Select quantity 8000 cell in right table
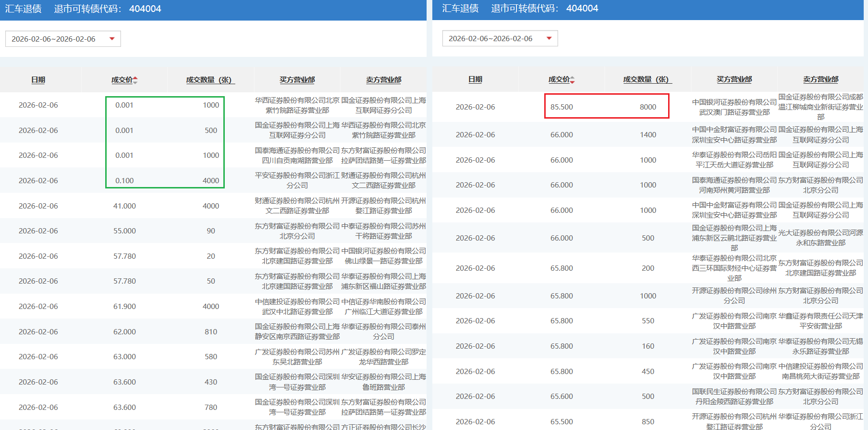The width and height of the screenshot is (868, 430). pos(648,107)
